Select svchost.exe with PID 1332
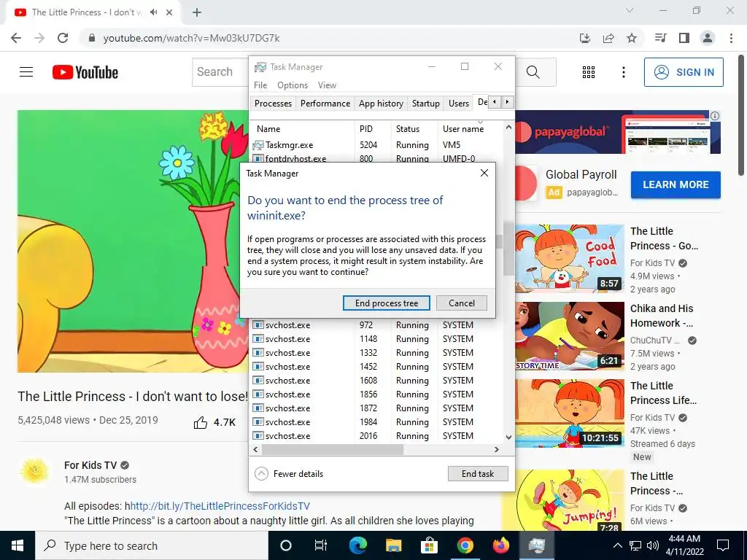 pyautogui.click(x=376, y=353)
